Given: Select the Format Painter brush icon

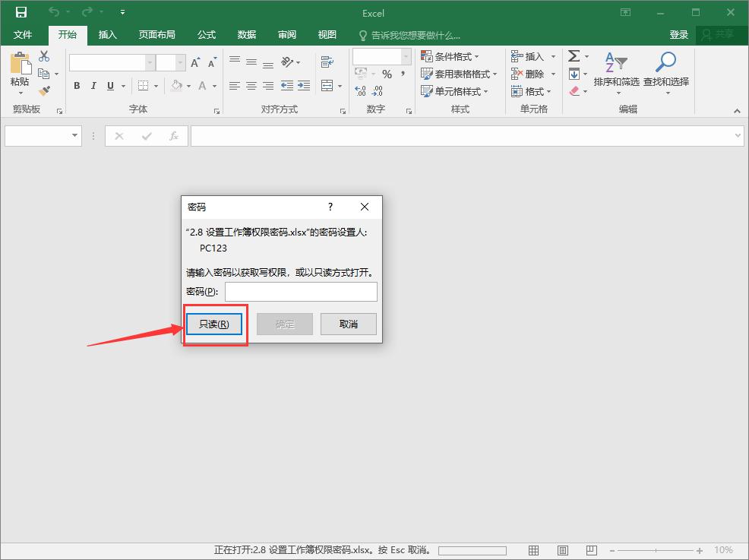Looking at the screenshot, I should [x=44, y=91].
